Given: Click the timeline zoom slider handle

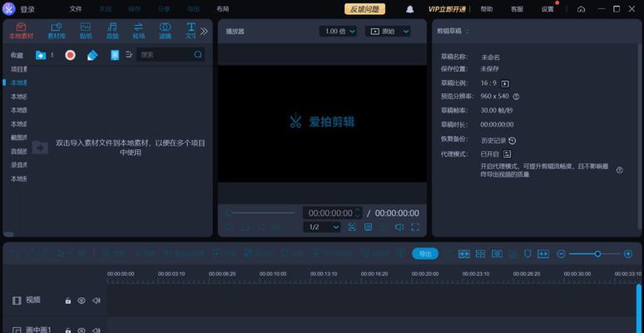Looking at the screenshot, I should coord(597,254).
